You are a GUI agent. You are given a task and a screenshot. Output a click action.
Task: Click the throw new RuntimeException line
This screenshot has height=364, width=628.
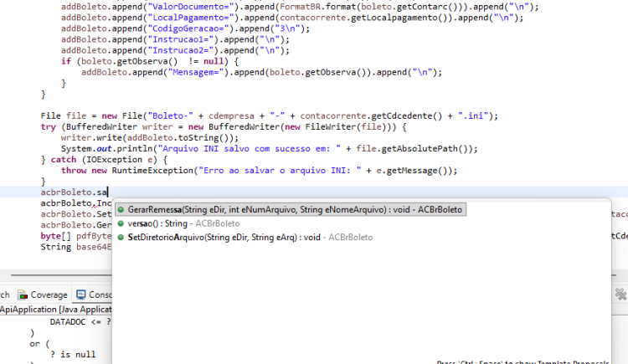pyautogui.click(x=259, y=171)
